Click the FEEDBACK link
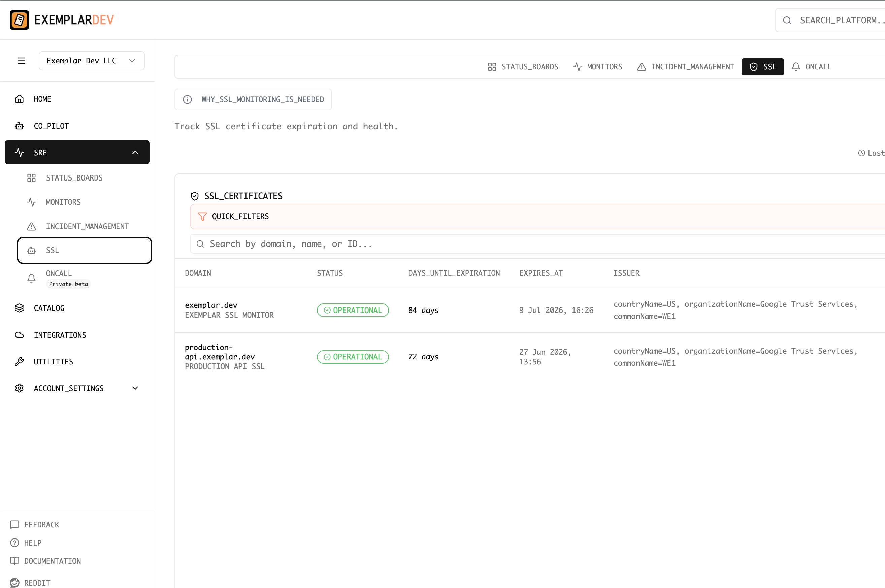 click(x=41, y=525)
